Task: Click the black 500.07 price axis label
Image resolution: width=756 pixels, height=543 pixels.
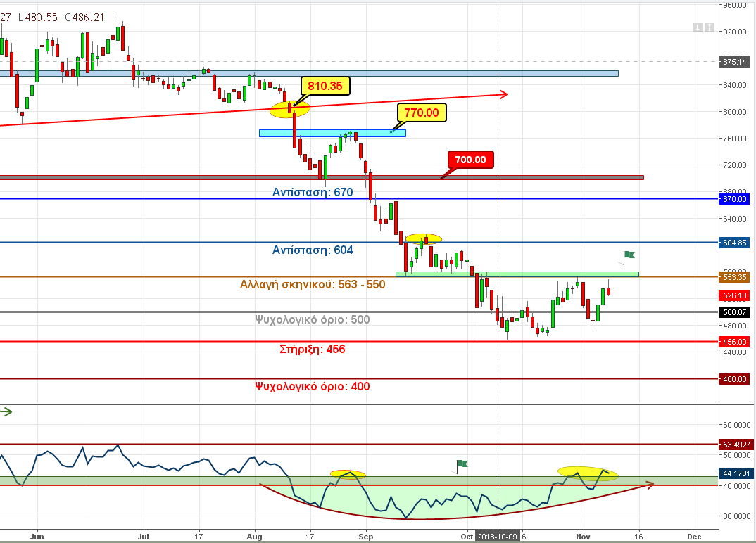Action: coord(735,312)
